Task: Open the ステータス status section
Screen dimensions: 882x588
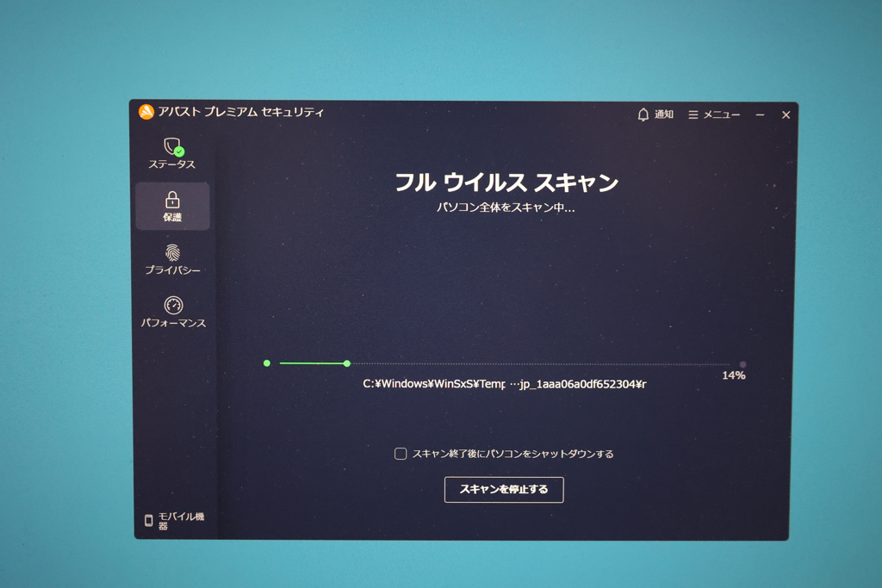Action: pyautogui.click(x=172, y=153)
